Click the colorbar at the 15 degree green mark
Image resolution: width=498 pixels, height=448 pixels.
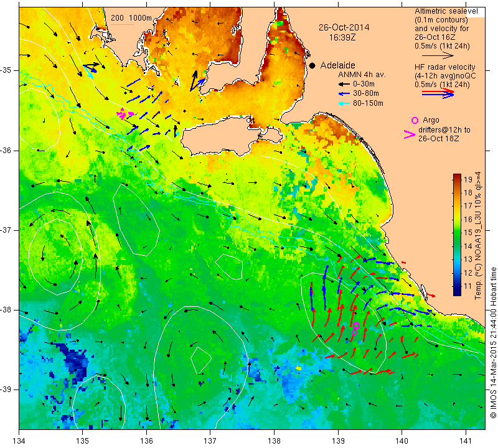click(x=457, y=233)
